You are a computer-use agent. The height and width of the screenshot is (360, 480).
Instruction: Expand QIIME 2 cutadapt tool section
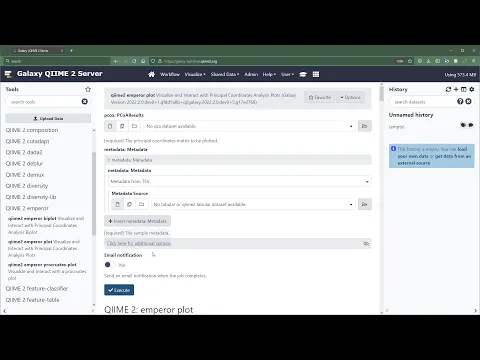(x=27, y=141)
